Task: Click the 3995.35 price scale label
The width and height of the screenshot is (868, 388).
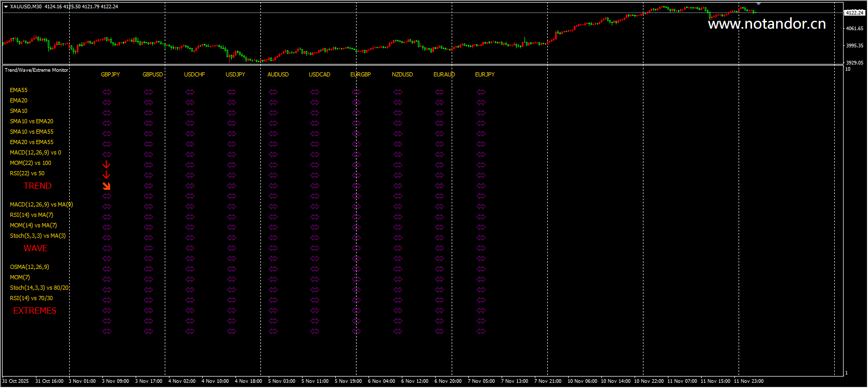Action: point(854,45)
